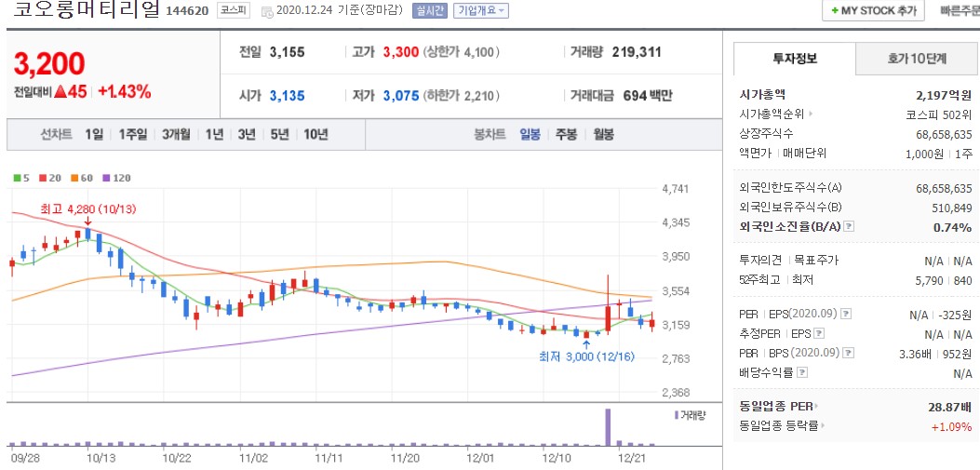The width and height of the screenshot is (980, 470).
Task: Open the 기업개요 dropdown
Action: (x=480, y=10)
